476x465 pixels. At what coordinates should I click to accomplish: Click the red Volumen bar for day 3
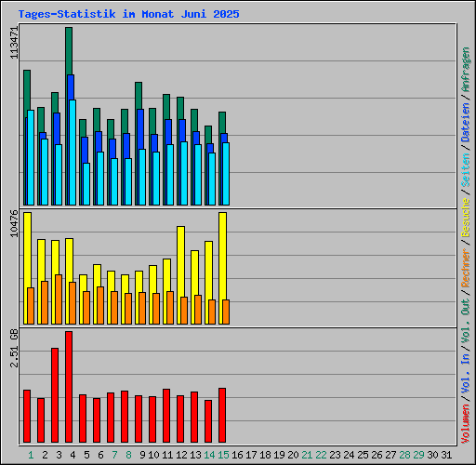coord(55,395)
